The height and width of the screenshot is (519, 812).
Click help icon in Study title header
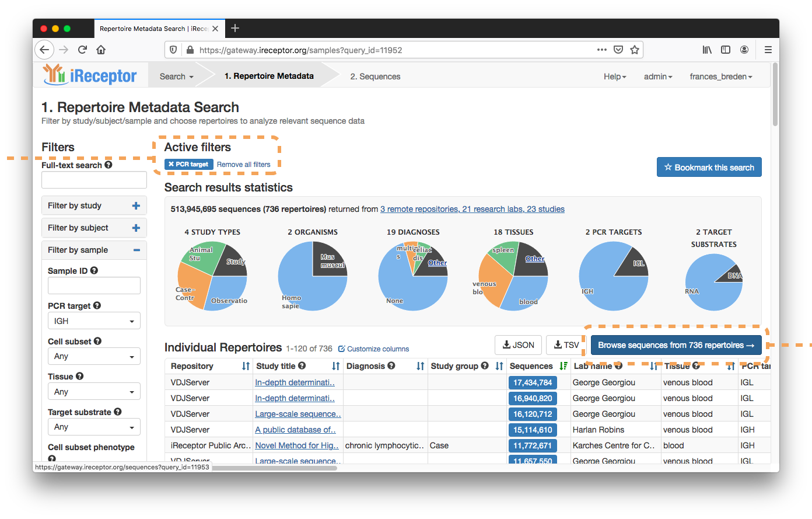coord(302,366)
